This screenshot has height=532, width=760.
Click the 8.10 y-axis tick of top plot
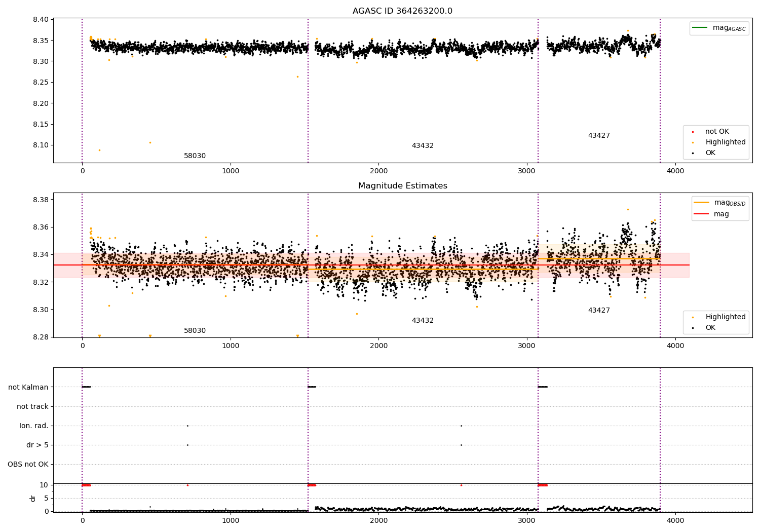coord(41,145)
